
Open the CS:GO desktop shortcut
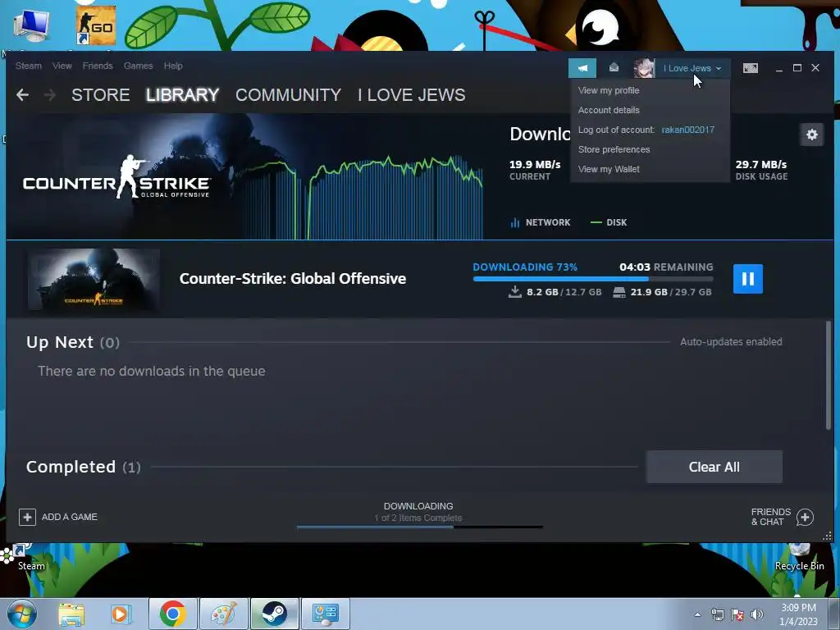click(95, 25)
